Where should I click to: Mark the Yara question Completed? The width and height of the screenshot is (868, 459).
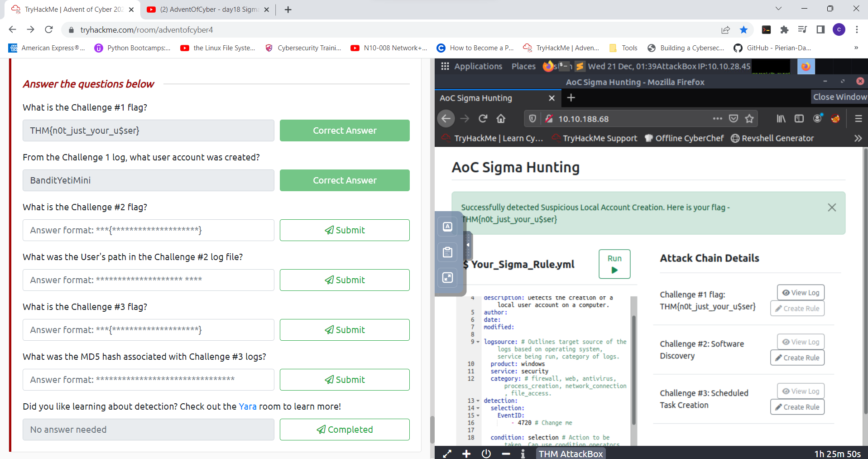(345, 430)
